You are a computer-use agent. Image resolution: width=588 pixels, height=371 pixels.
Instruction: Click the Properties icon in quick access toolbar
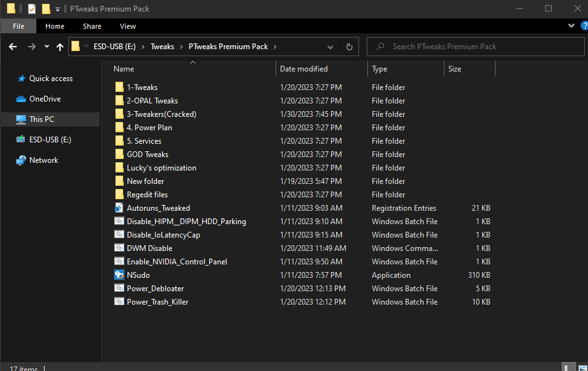click(x=32, y=9)
